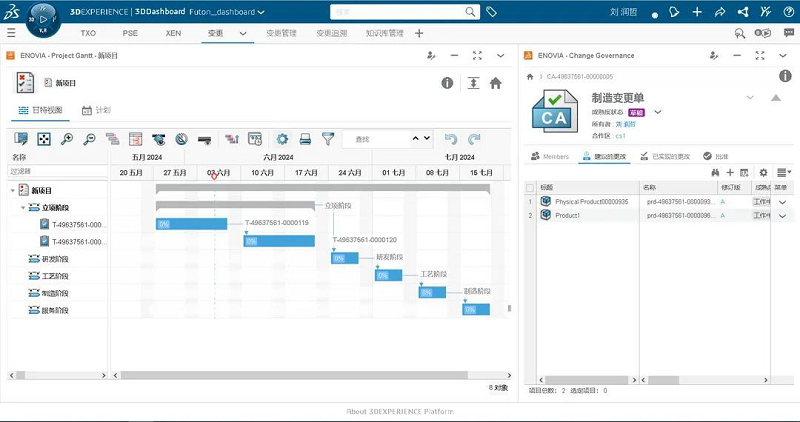The width and height of the screenshot is (800, 422).
Task: Open the dashboard name dropdown Futon__dashboard
Action: pos(259,12)
